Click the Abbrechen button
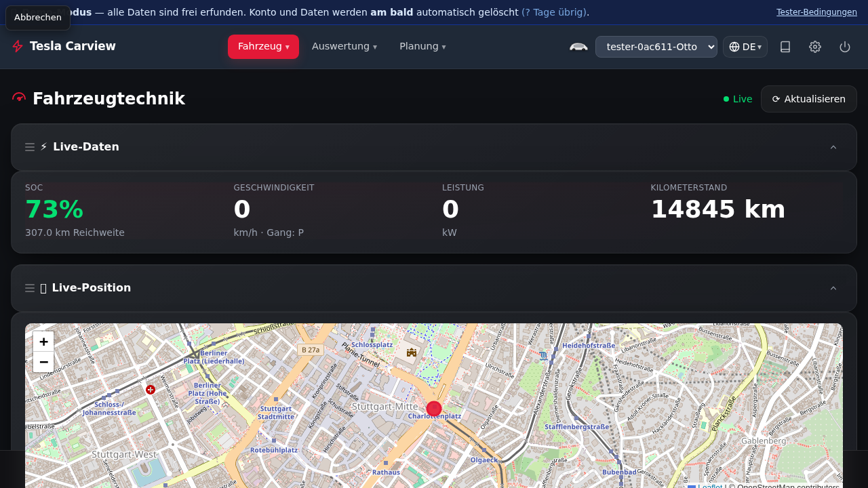868x488 pixels. pos(38,18)
